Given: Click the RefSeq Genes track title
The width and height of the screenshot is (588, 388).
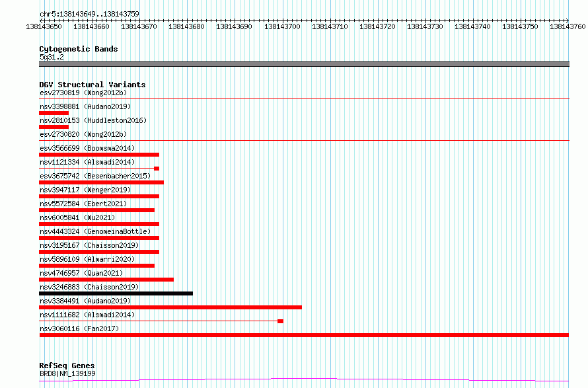Looking at the screenshot, I should click(x=67, y=366).
